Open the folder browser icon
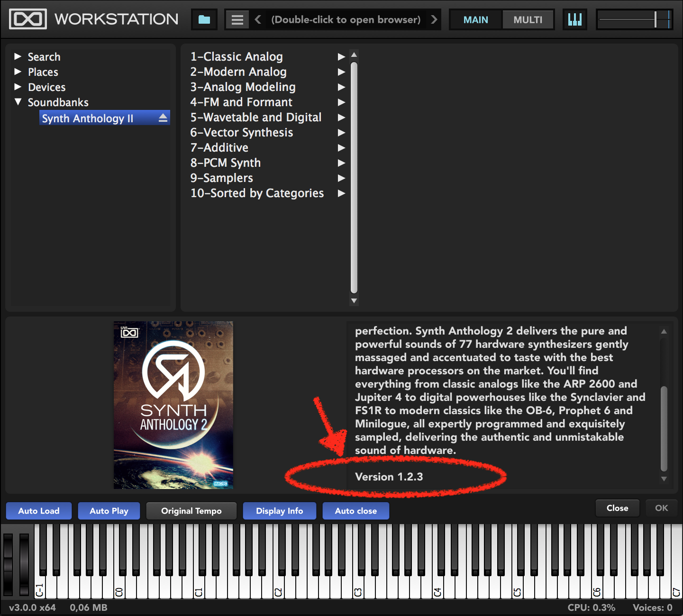This screenshot has height=616, width=683. pyautogui.click(x=204, y=19)
